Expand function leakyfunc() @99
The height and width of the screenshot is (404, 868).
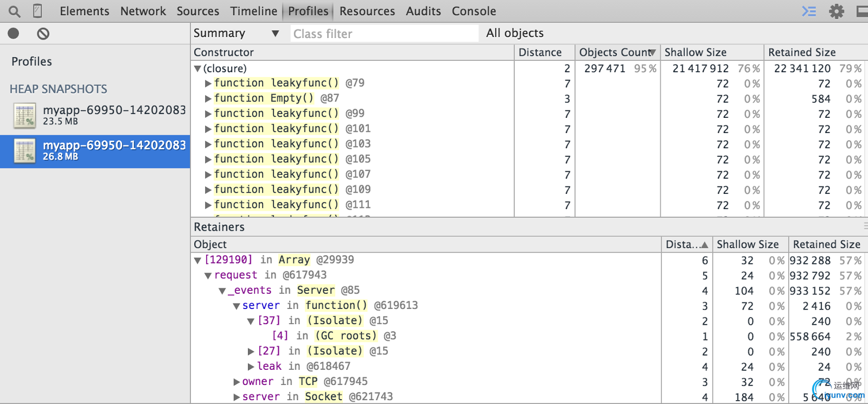coord(208,114)
